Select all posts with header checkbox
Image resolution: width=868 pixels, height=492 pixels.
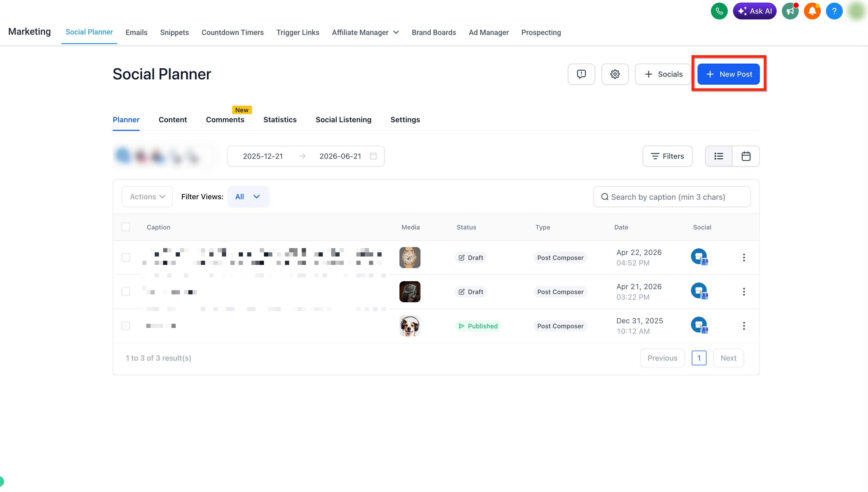pyautogui.click(x=126, y=227)
